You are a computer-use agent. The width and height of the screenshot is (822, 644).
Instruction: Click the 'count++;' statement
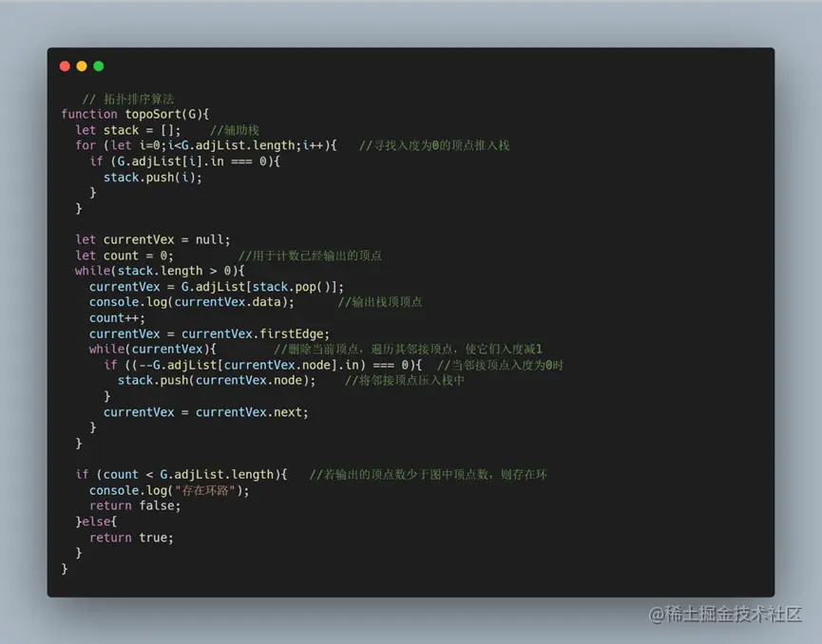117,318
